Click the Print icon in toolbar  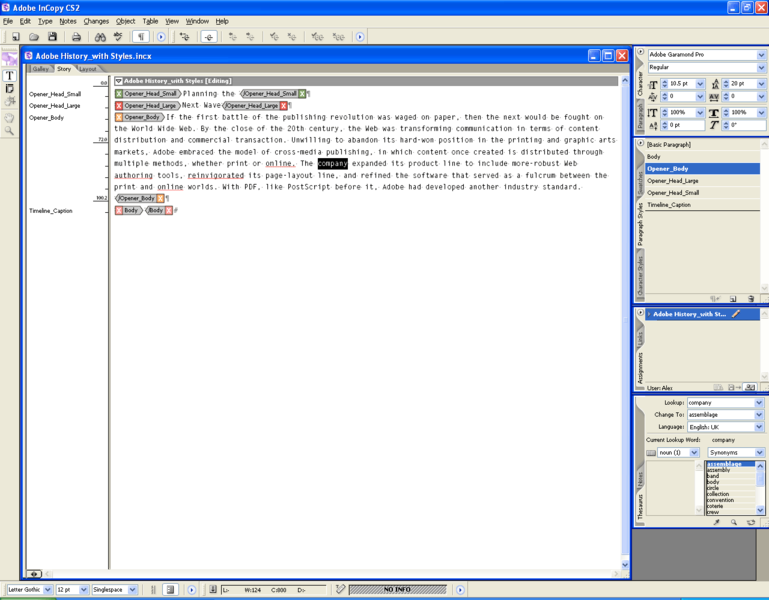(x=76, y=36)
